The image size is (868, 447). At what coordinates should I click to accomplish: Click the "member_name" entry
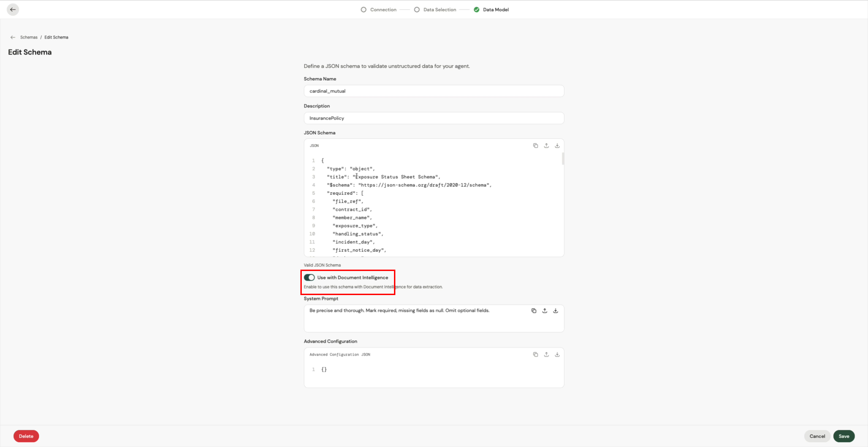tap(352, 218)
